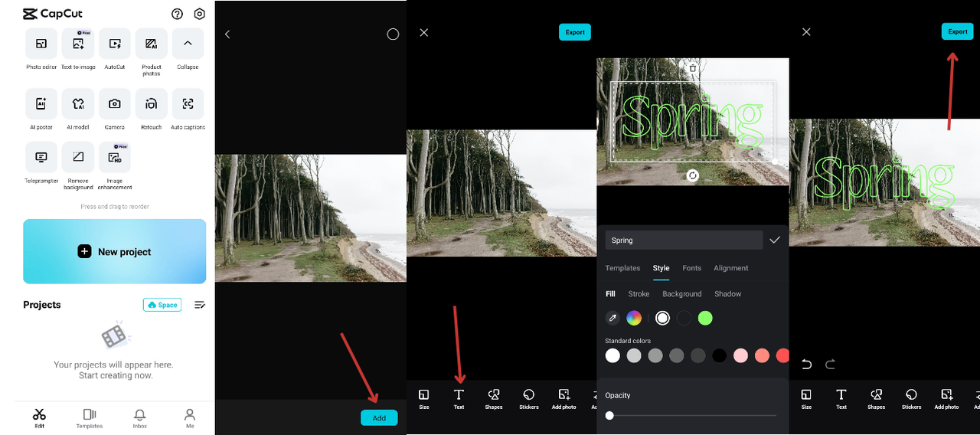Open the Text tool on the screen without undo arrows

(x=459, y=399)
